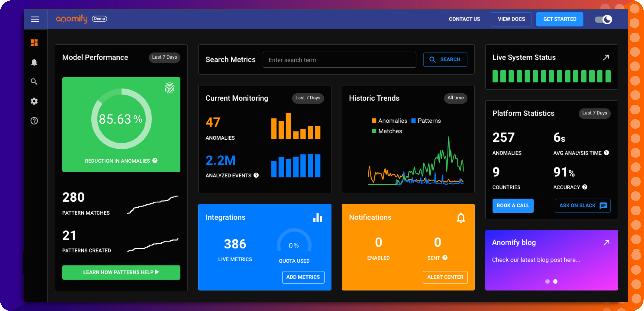Open Current Monitoring Last 7 Days selector

pos(308,98)
